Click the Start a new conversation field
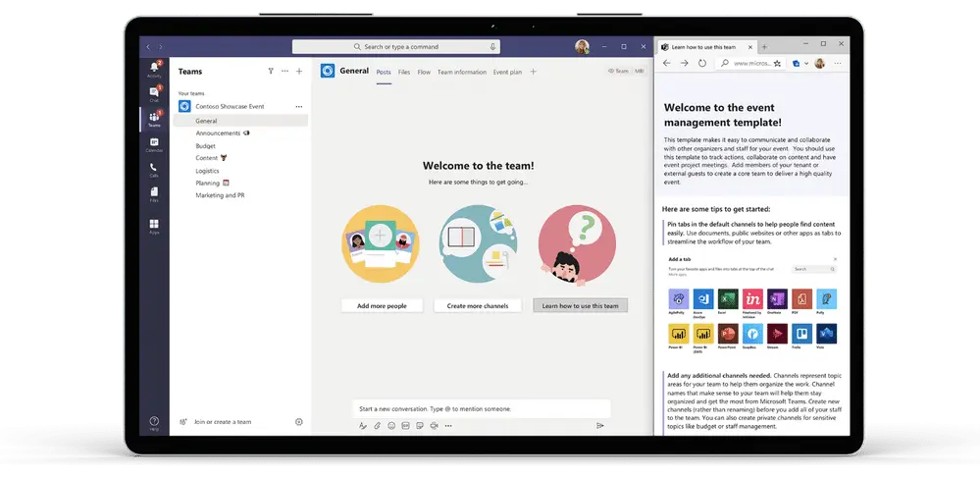Image resolution: width=980 pixels, height=477 pixels. click(x=482, y=409)
